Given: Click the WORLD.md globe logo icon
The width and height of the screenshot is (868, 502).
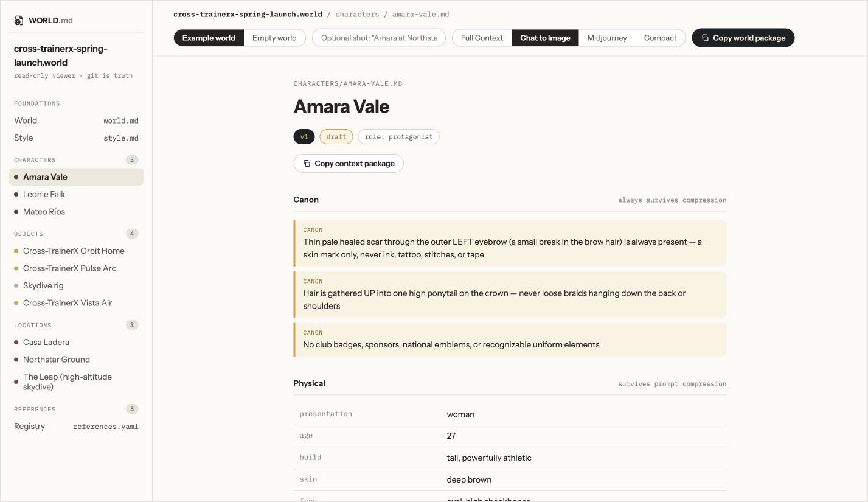Looking at the screenshot, I should (19, 20).
